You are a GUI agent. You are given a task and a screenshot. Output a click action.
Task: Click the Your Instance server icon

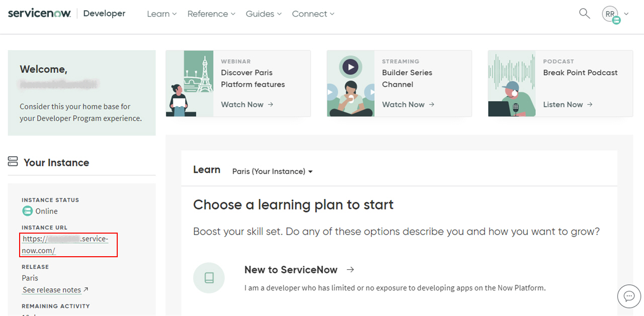[13, 162]
